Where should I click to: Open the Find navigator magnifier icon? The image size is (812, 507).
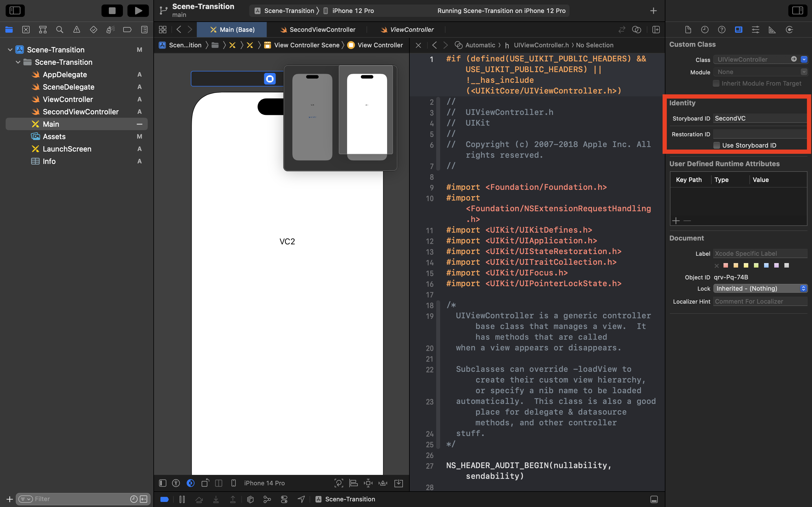[60, 30]
